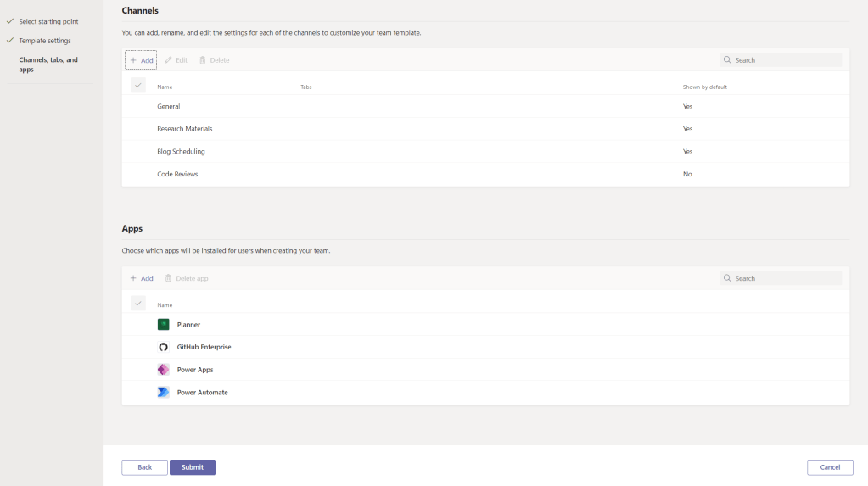Click the search magnifier icon in Channels
Viewport: 868px width, 486px height.
(x=728, y=60)
